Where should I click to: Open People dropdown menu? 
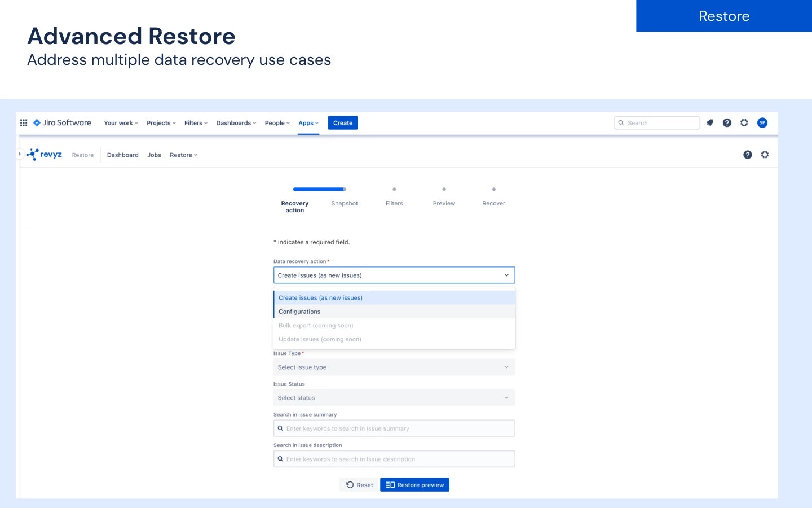pyautogui.click(x=277, y=123)
